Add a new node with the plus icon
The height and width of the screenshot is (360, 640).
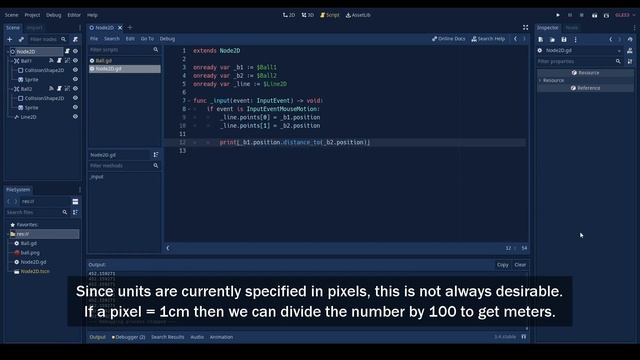(x=10, y=39)
